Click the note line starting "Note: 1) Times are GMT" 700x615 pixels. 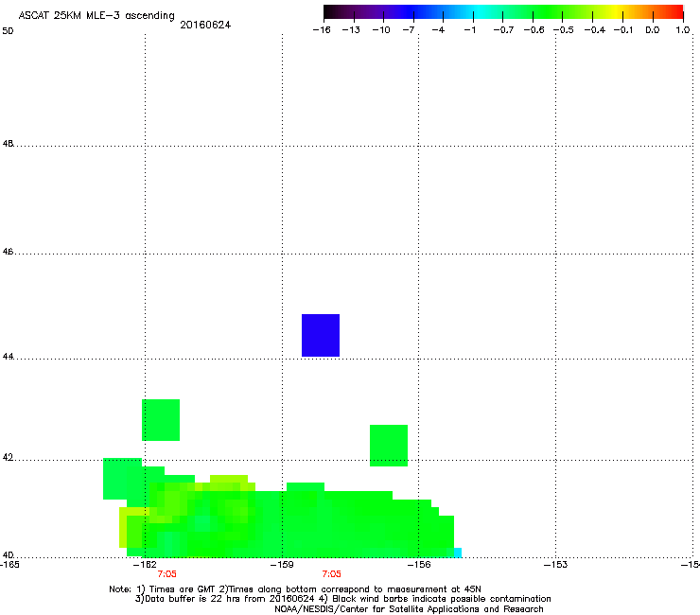coord(295,589)
